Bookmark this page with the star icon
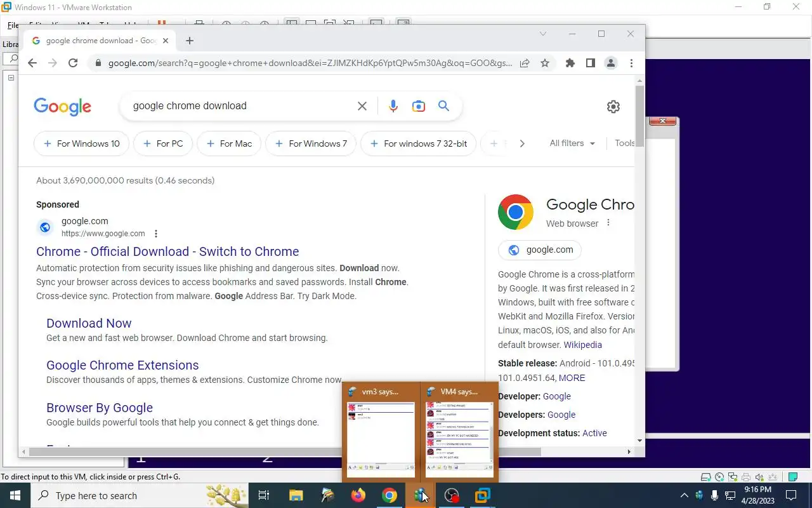Viewport: 812px width, 508px height. pyautogui.click(x=544, y=63)
